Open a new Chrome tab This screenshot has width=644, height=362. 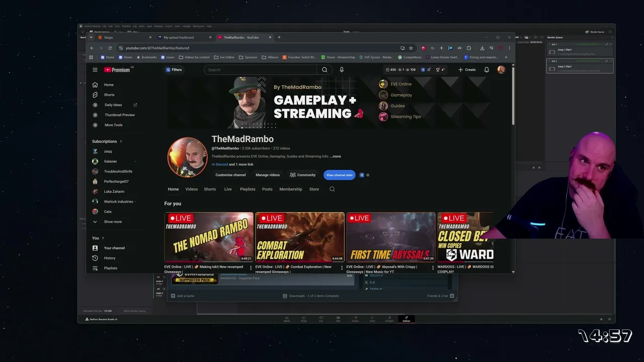pyautogui.click(x=279, y=37)
